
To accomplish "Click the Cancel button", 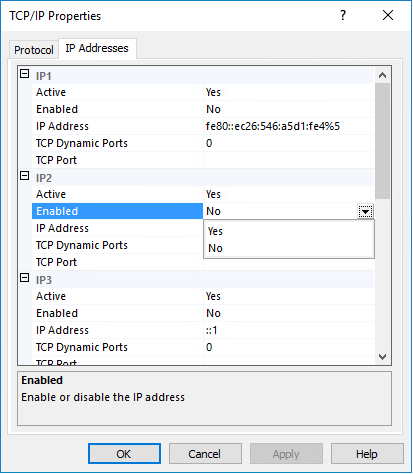I will [x=205, y=454].
